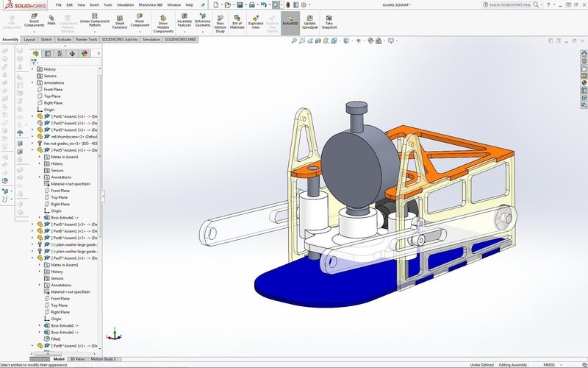Click the Print icon
Image resolution: width=588 pixels, height=368 pixels.
(251, 5)
